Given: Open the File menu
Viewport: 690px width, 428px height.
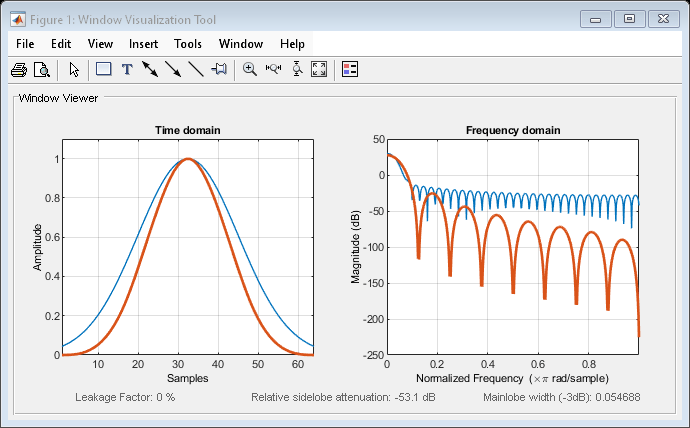Looking at the screenshot, I should (x=26, y=44).
